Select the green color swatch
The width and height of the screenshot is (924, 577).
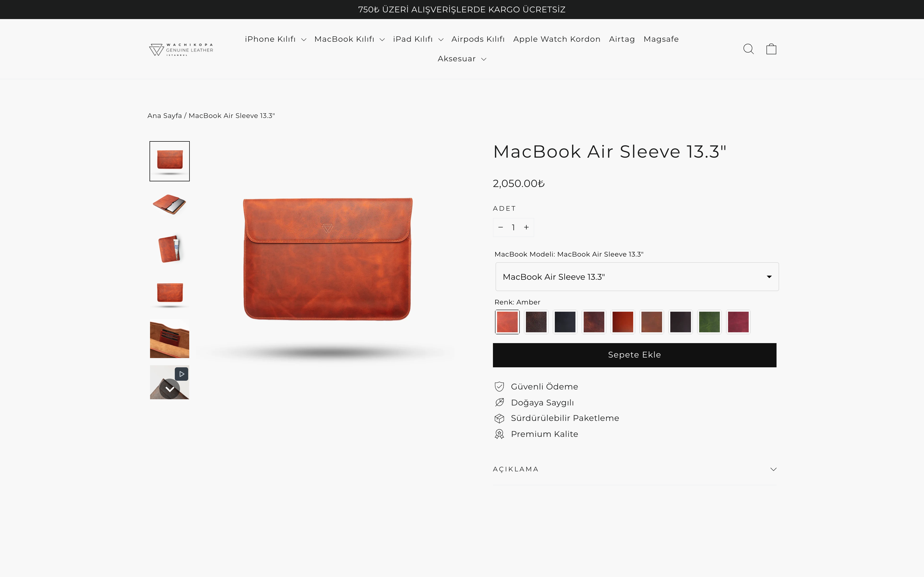point(709,322)
